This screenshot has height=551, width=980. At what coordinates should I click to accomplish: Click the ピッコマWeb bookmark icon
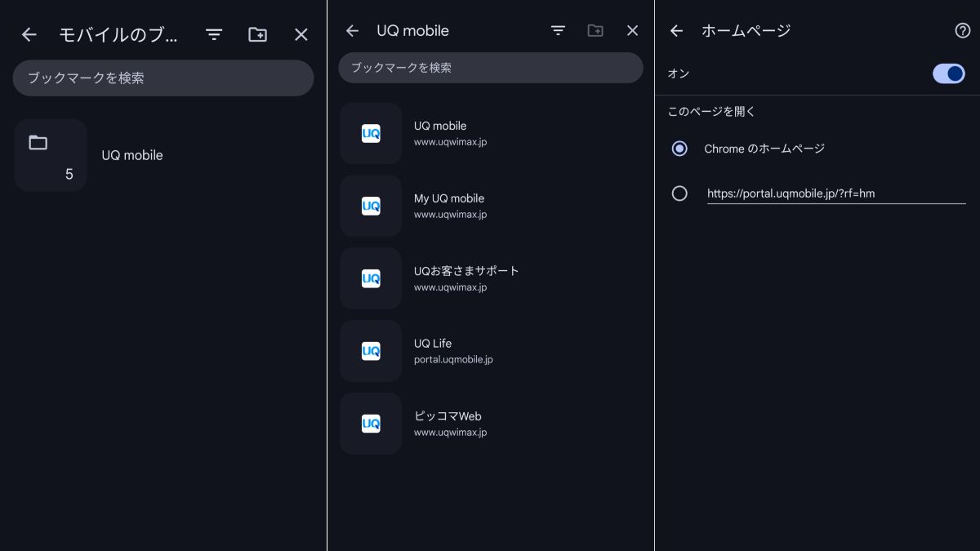click(x=371, y=424)
